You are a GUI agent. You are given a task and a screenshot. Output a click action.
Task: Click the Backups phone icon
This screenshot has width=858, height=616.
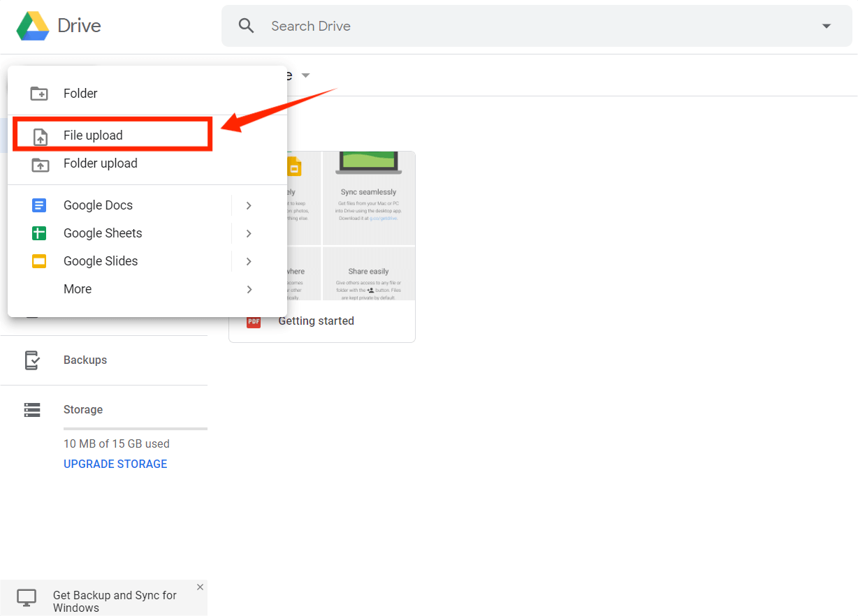(32, 360)
